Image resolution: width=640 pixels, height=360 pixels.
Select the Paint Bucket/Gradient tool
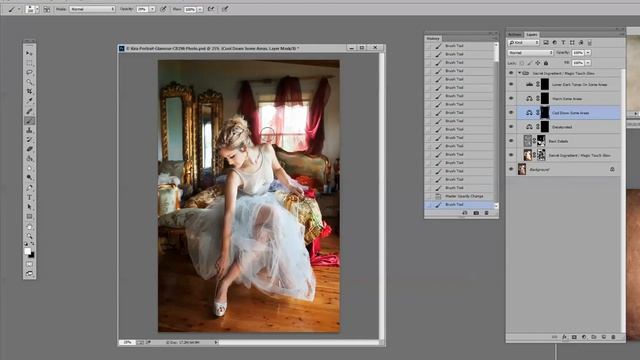[29, 158]
